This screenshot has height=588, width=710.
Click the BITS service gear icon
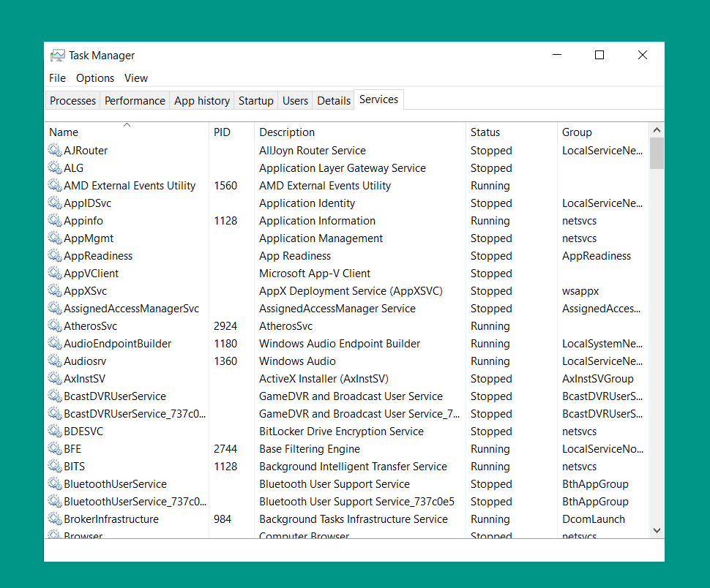55,466
